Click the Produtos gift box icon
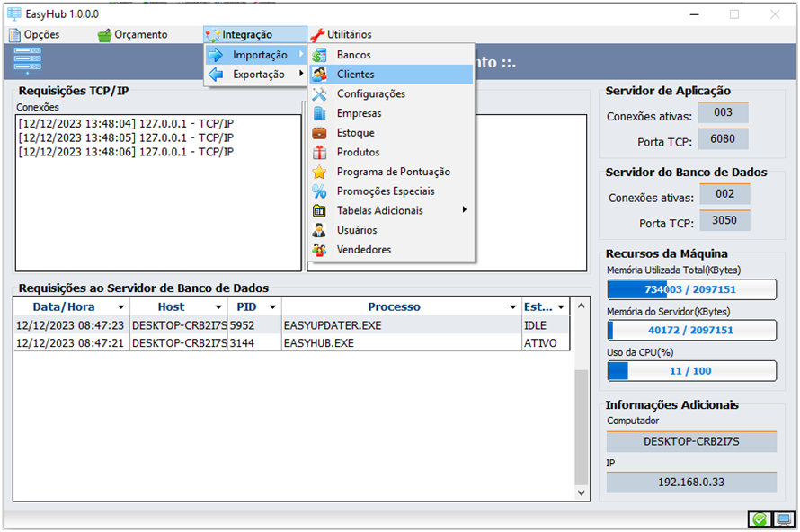 click(319, 153)
